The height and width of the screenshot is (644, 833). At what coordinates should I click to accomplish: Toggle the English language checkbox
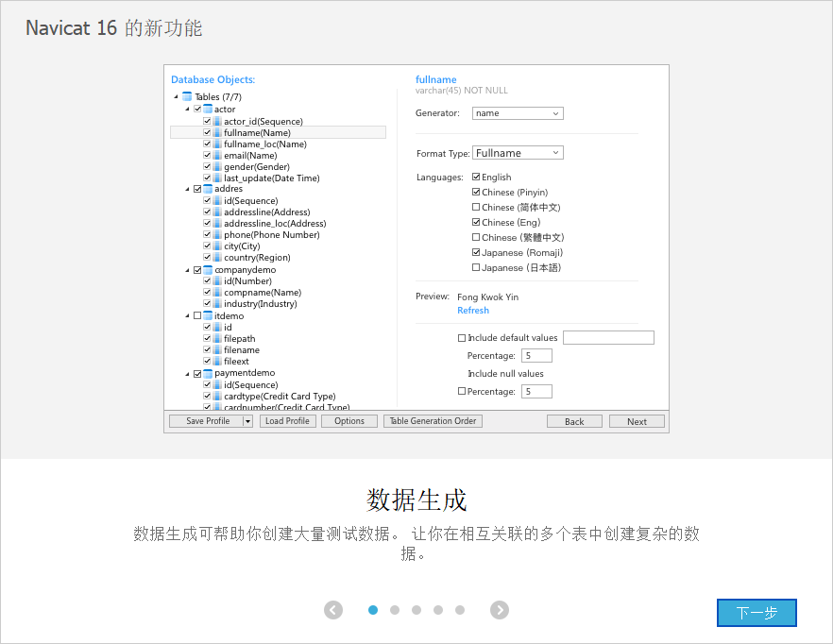(x=476, y=177)
